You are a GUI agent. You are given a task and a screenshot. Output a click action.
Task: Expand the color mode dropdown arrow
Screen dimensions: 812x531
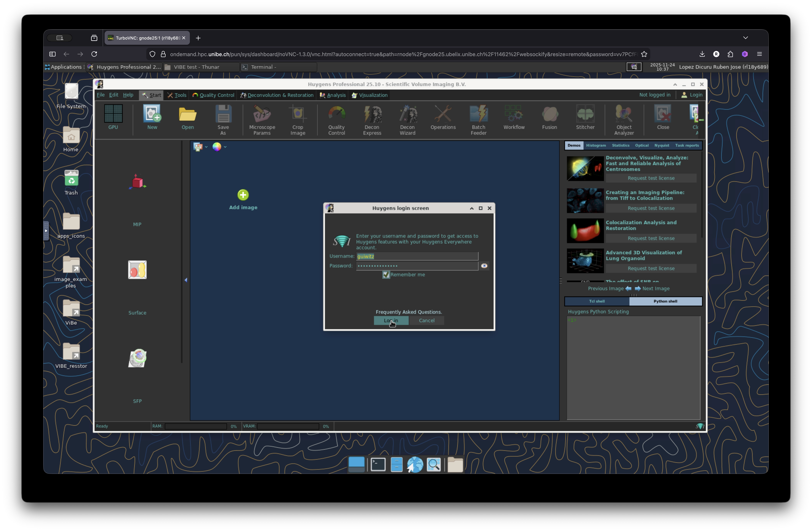[x=226, y=147]
